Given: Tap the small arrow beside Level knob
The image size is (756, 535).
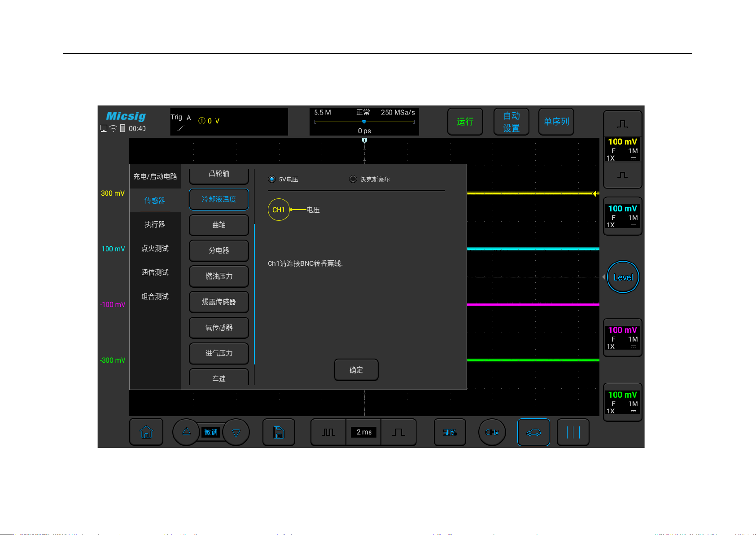Looking at the screenshot, I should pos(603,277).
